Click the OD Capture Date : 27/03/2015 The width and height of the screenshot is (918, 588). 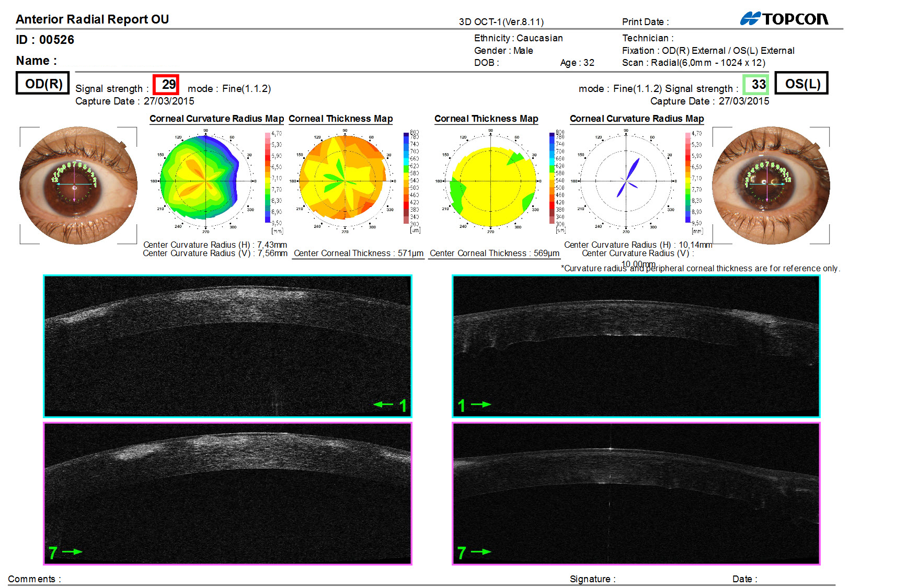[135, 101]
